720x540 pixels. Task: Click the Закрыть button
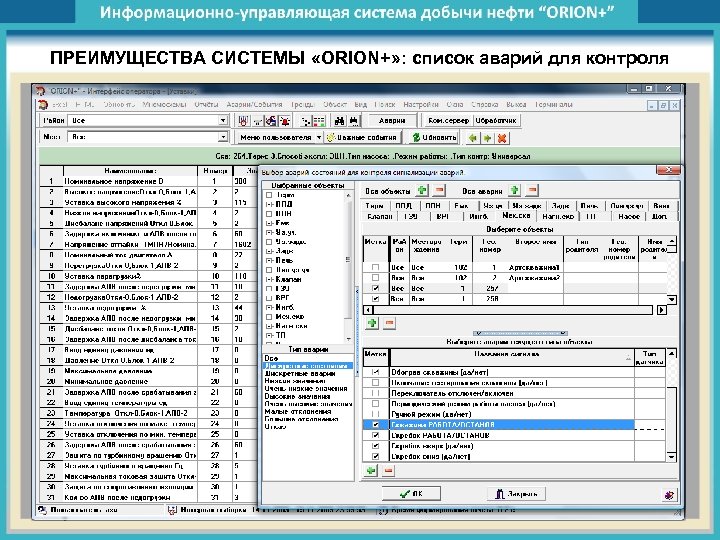click(x=516, y=494)
